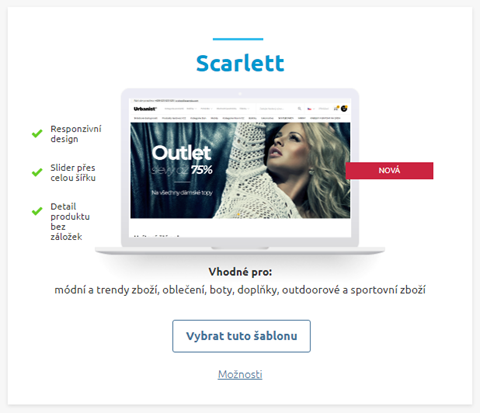Click the green checkmark beside Responzivní design
The image size is (480, 413).
click(37, 133)
